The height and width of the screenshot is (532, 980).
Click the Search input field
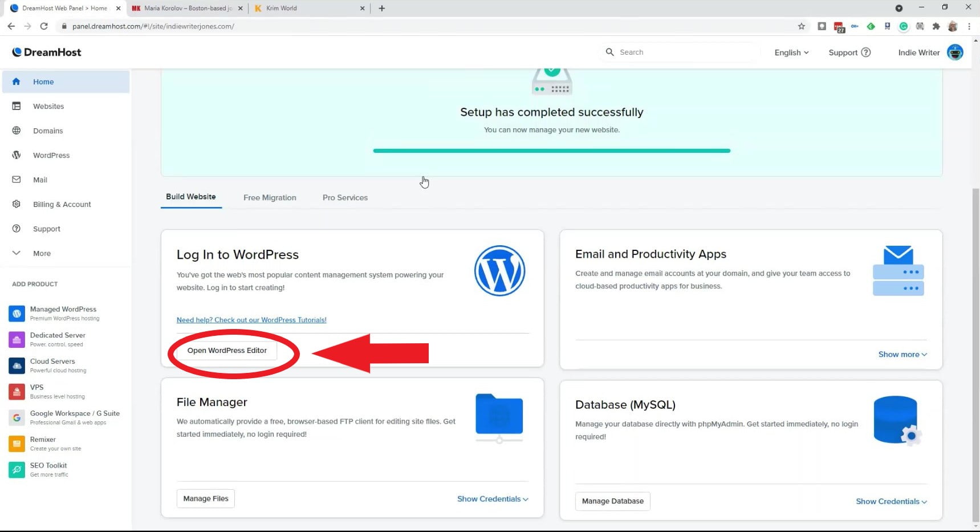click(680, 52)
